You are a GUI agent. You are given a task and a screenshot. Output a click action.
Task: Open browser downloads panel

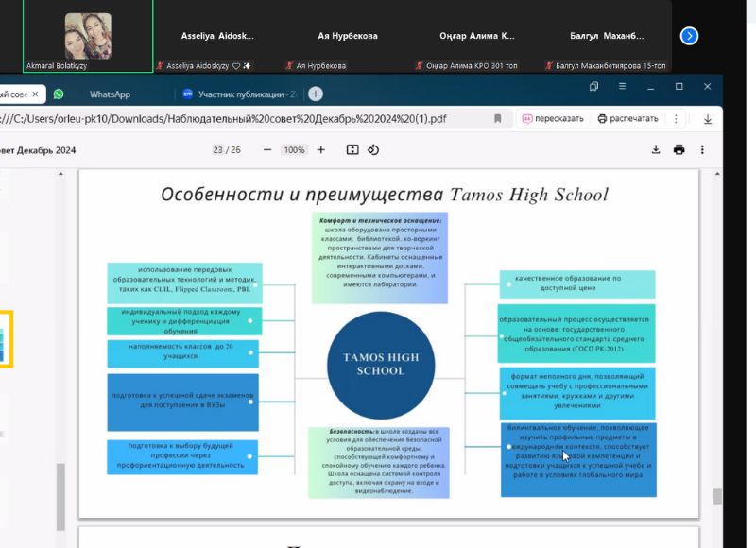point(708,119)
